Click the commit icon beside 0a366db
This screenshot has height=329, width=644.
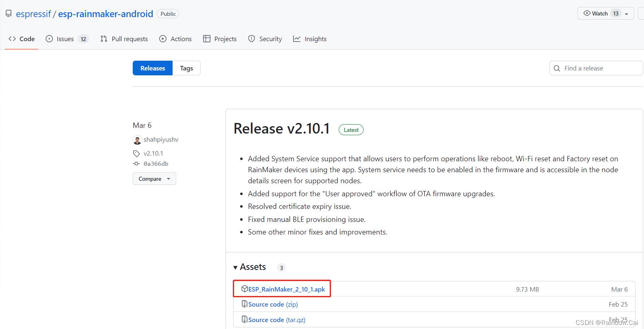click(x=136, y=164)
